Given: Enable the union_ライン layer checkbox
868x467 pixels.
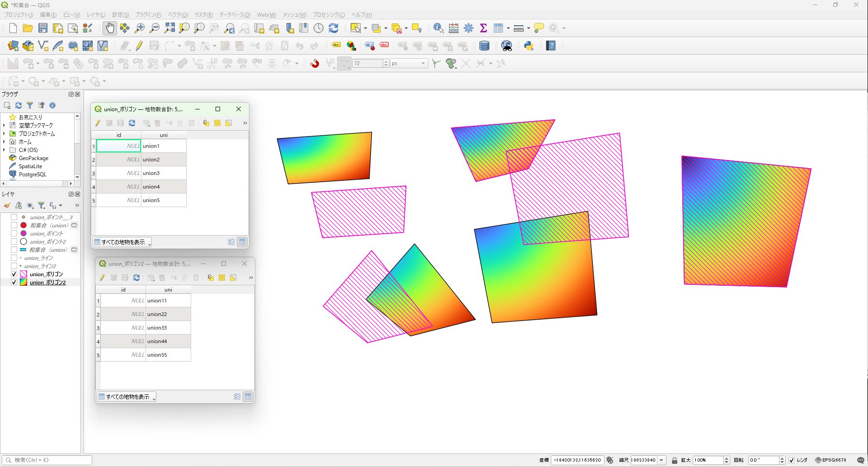Looking at the screenshot, I should [14, 258].
